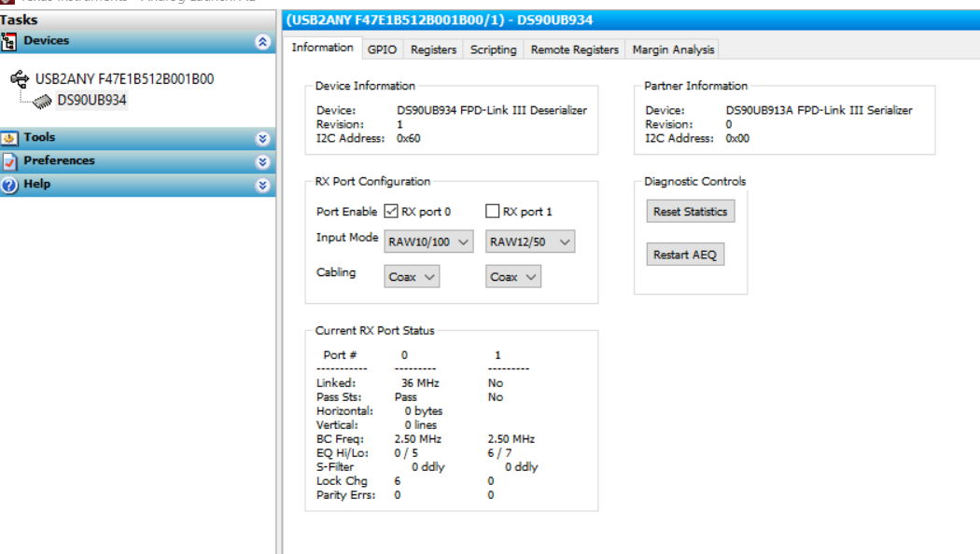Click the EQ Hi/Lo value 6 / 7
980x554 pixels.
tap(499, 453)
